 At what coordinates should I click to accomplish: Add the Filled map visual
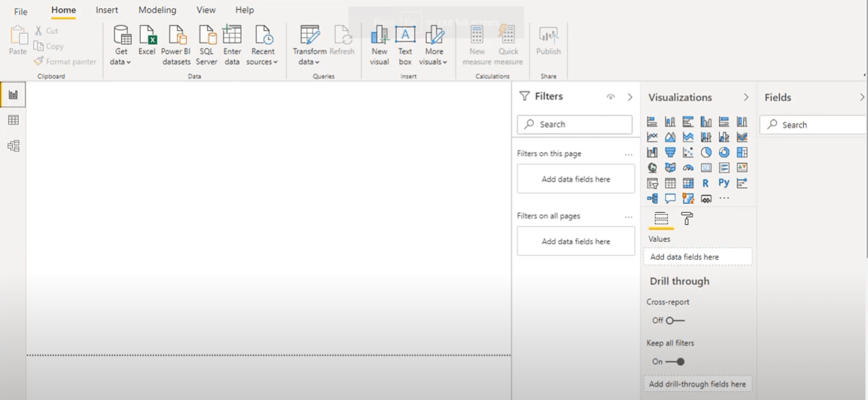(670, 167)
